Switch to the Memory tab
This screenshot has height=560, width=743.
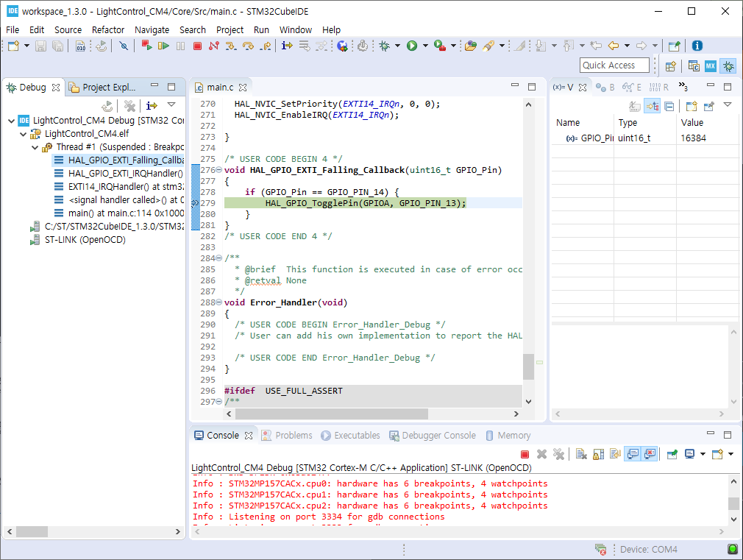click(508, 436)
